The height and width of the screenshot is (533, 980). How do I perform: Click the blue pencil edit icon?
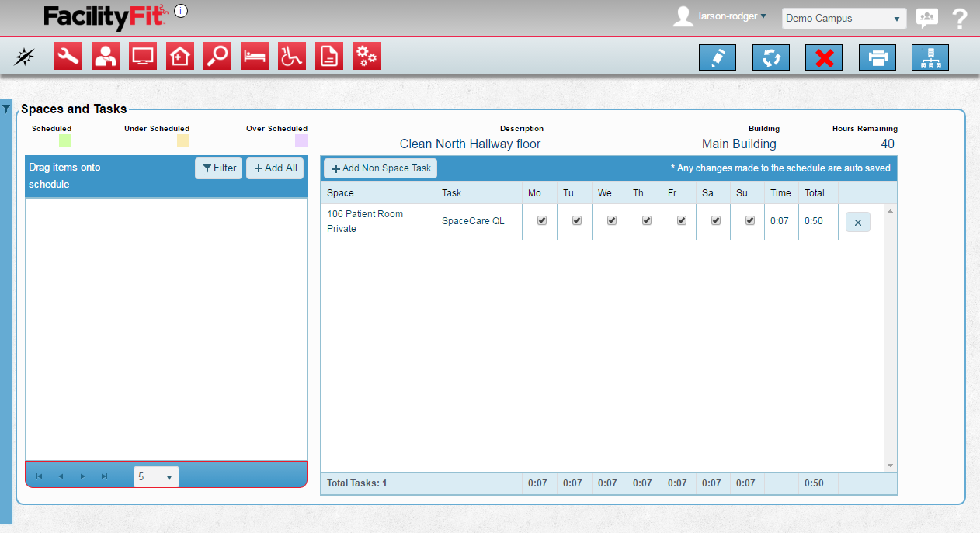pos(718,57)
